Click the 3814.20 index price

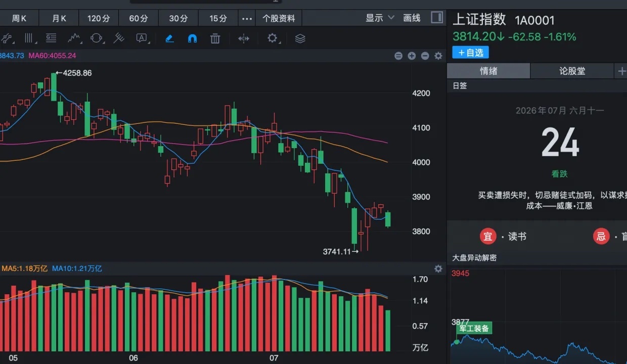(x=474, y=37)
